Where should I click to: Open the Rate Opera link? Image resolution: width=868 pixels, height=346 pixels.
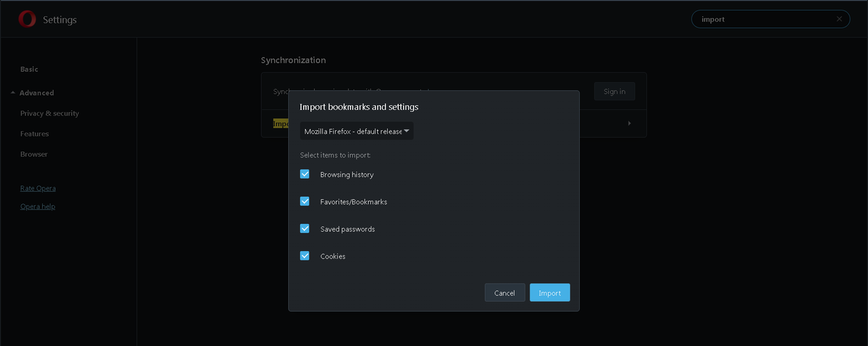[x=38, y=188]
